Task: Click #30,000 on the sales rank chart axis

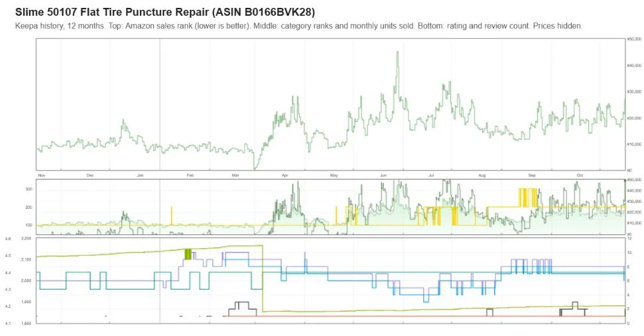Action: click(x=635, y=91)
